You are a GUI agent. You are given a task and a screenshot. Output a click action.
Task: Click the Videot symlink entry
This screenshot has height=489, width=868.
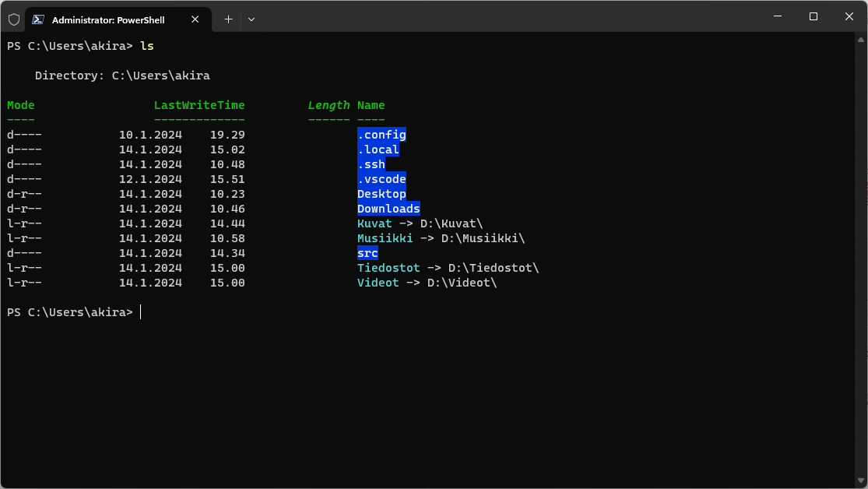pos(378,282)
